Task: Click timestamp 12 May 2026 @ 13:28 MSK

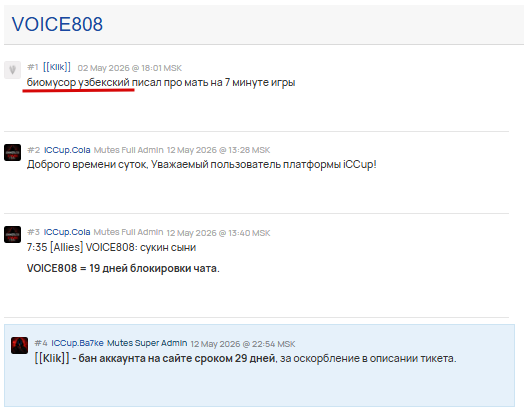Action: coord(218,150)
